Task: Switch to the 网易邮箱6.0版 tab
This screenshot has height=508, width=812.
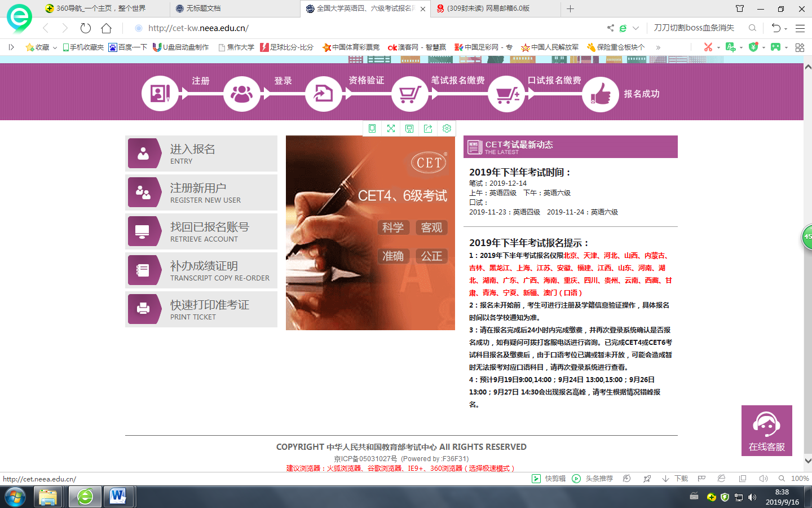Action: pos(488,8)
